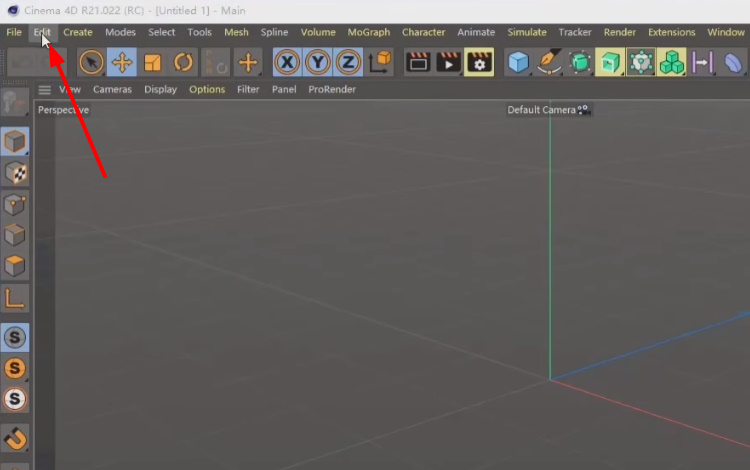Open the File menu
Image resolution: width=750 pixels, height=470 pixels.
tap(14, 32)
